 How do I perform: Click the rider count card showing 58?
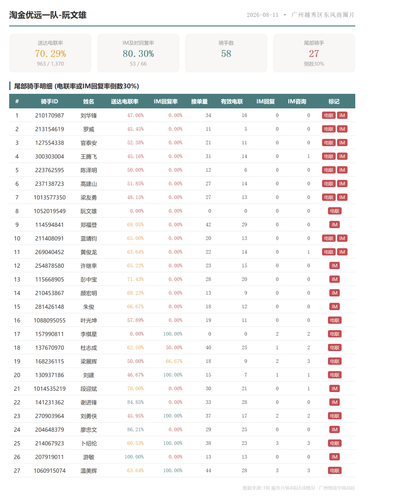point(226,53)
